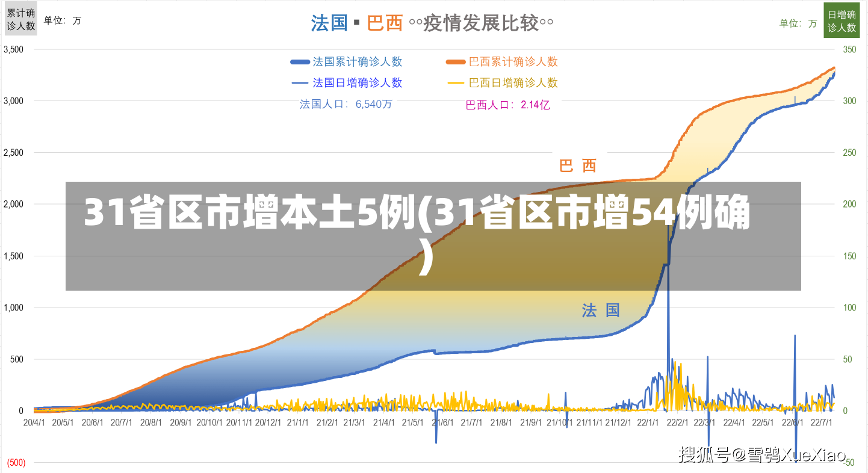Click the green 日增确诊人数 label box

(x=842, y=20)
